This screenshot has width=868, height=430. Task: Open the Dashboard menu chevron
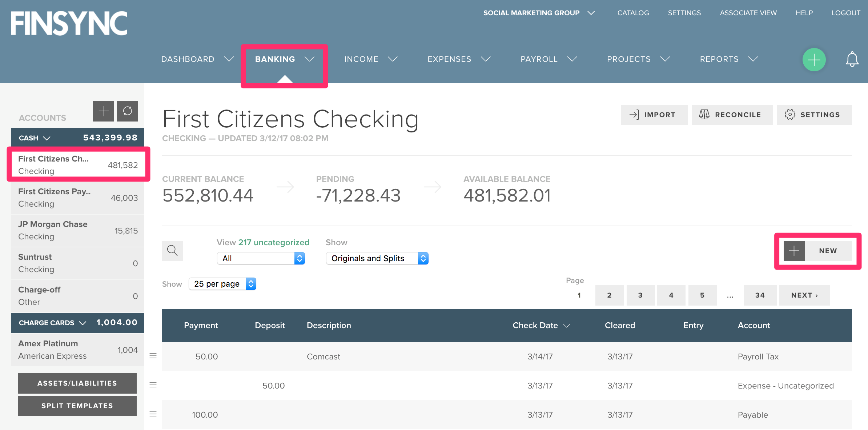click(x=229, y=59)
